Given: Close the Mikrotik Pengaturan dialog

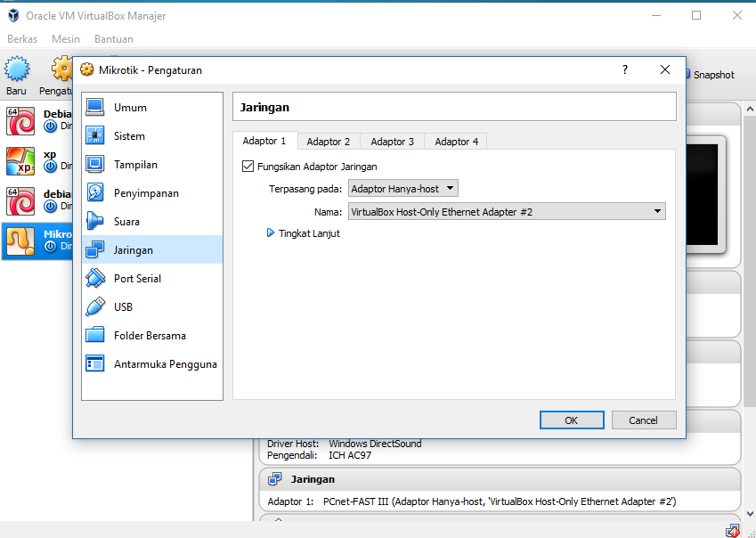Looking at the screenshot, I should pos(665,69).
